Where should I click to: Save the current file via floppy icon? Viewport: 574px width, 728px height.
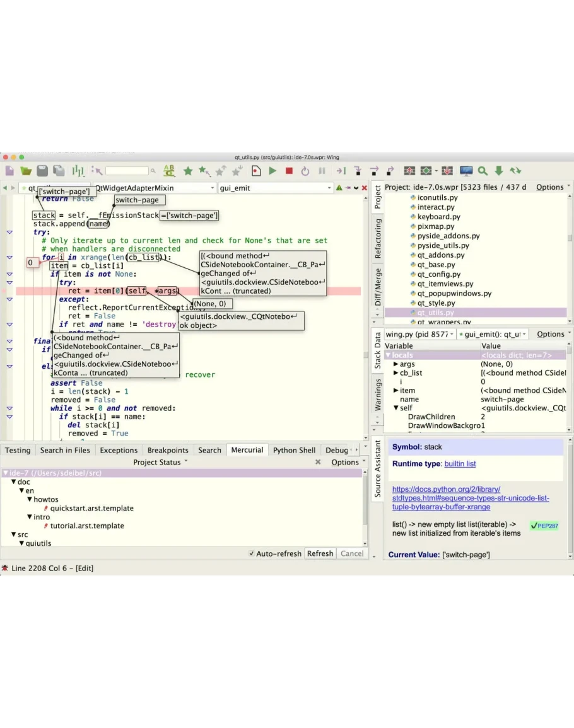click(42, 171)
